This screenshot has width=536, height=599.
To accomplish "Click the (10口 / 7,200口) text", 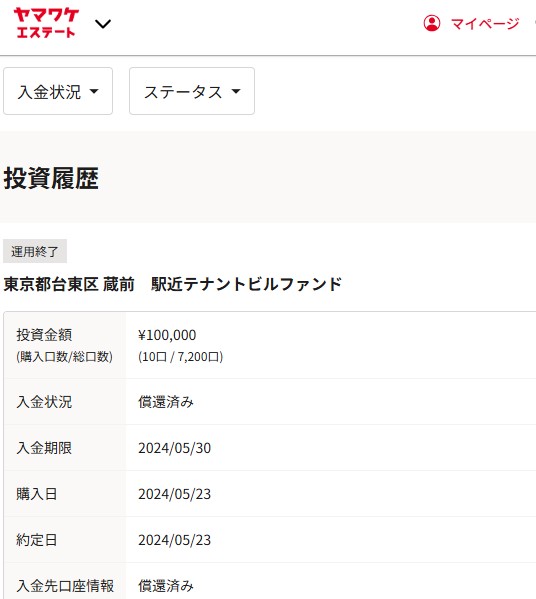I will pyautogui.click(x=181, y=356).
